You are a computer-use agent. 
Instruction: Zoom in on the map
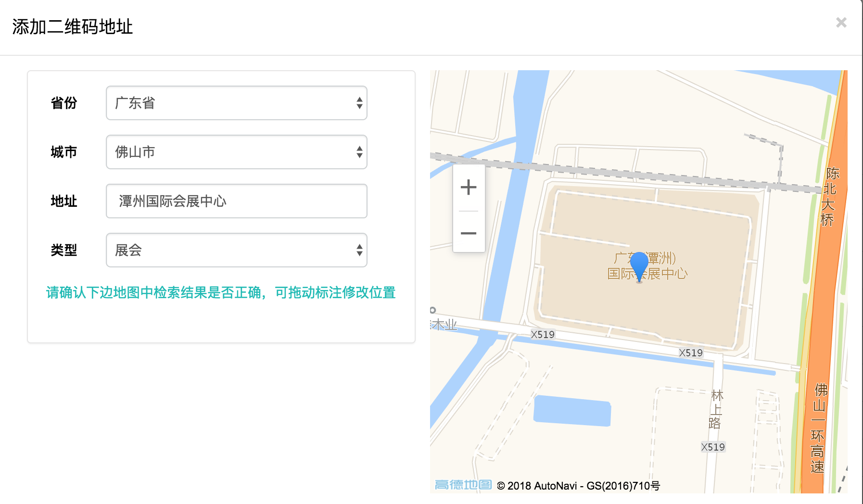point(468,188)
